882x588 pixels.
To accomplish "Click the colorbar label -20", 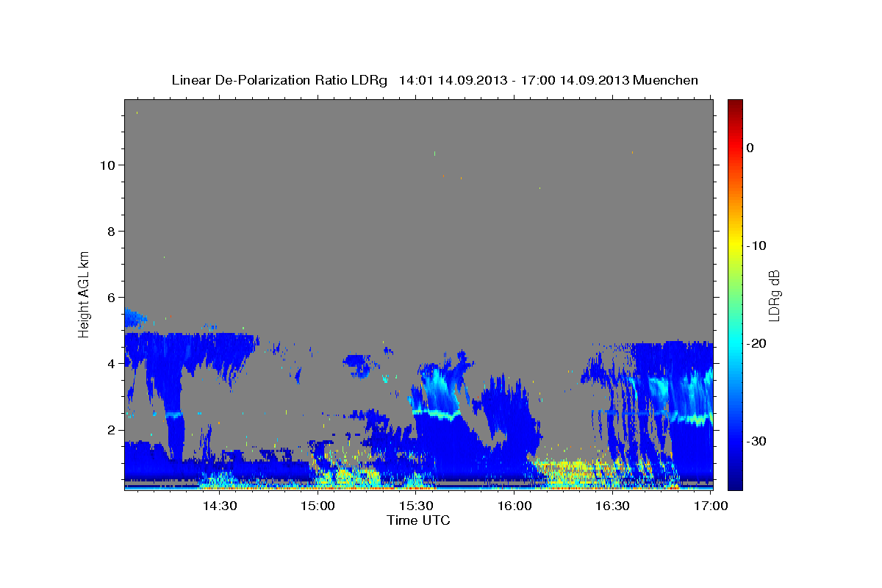I will click(758, 343).
